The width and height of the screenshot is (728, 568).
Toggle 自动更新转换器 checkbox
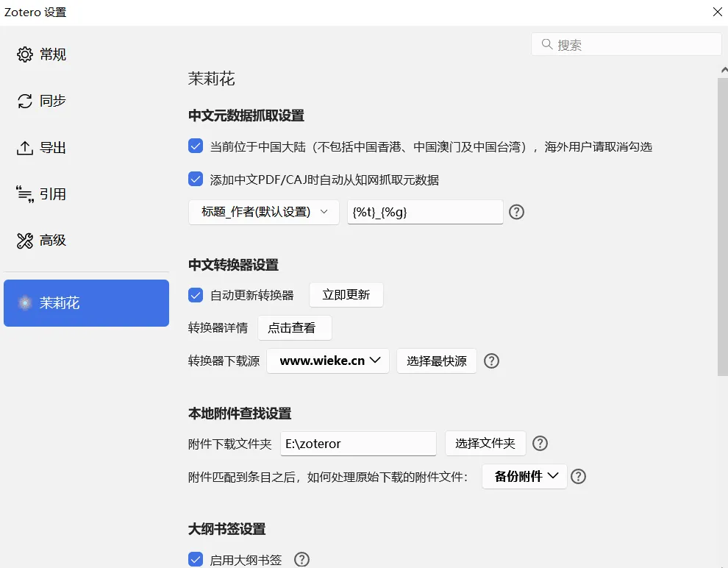coord(196,295)
